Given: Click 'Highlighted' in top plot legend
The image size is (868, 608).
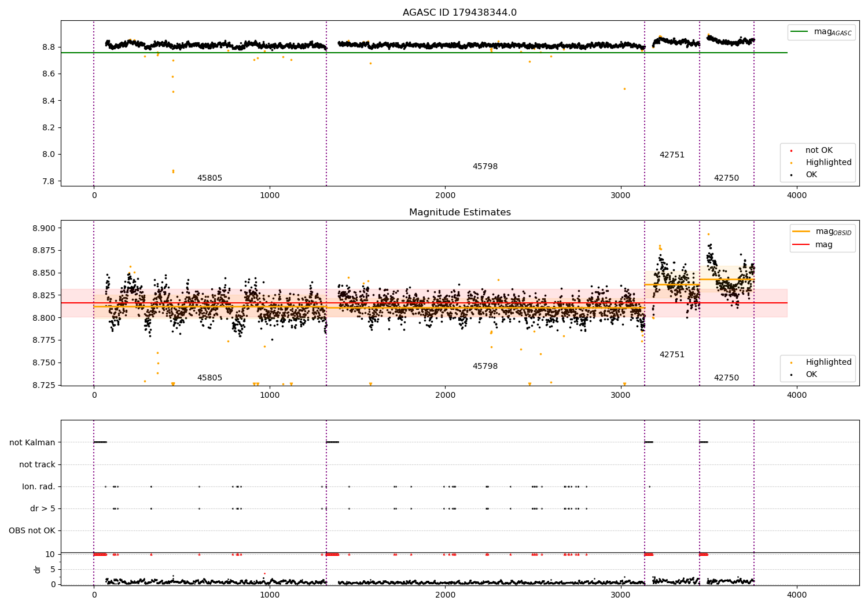Looking at the screenshot, I should click(x=829, y=163).
